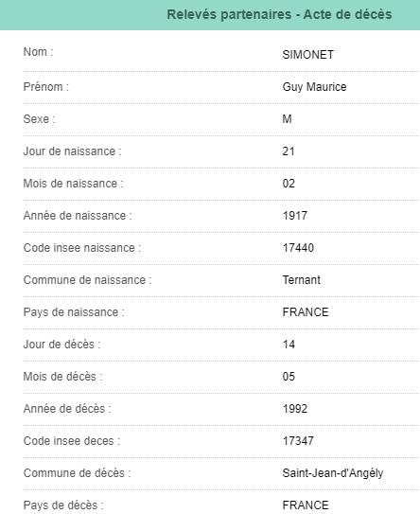The height and width of the screenshot is (514, 420).
Task: Click the birth day value 21
Action: coord(289,151)
